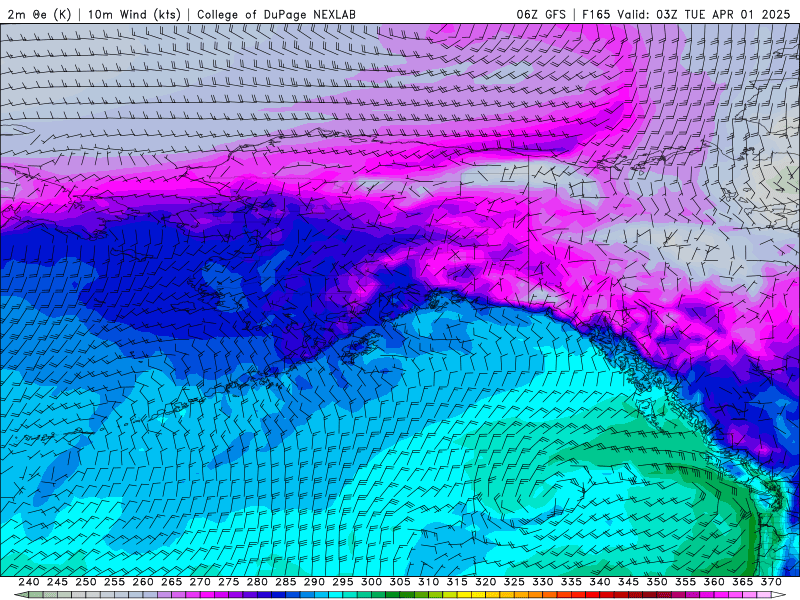Select the 340 color scale value

click(600, 582)
